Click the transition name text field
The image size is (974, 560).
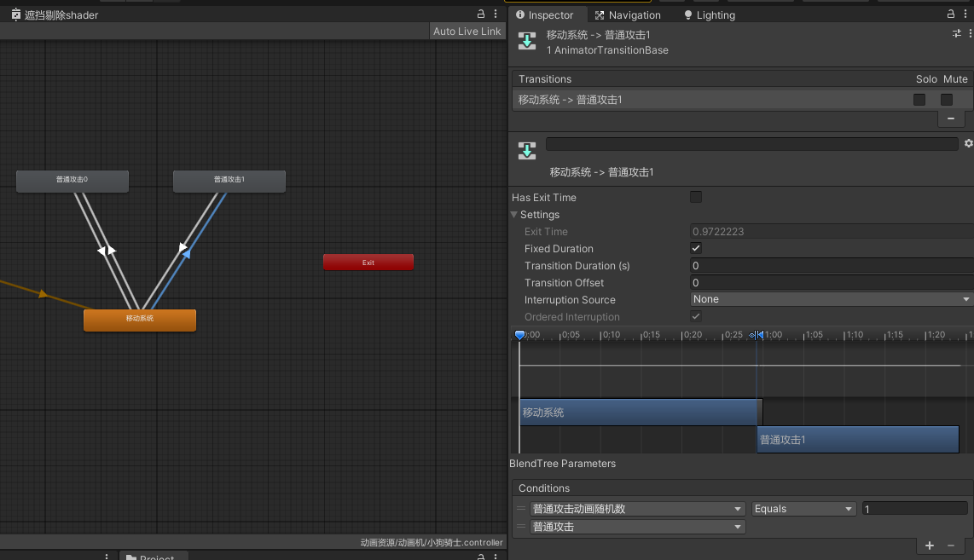(x=751, y=144)
